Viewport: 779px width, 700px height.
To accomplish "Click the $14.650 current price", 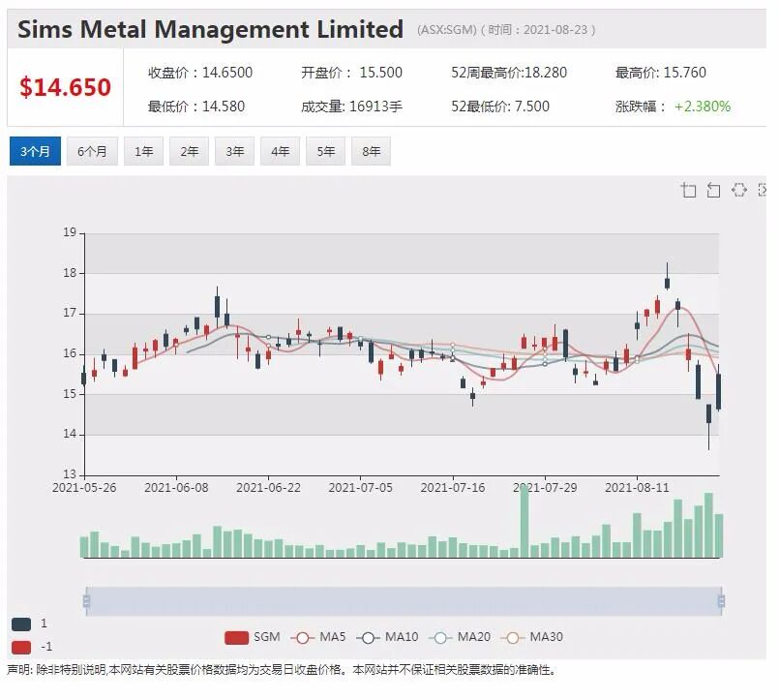I will tap(65, 87).
